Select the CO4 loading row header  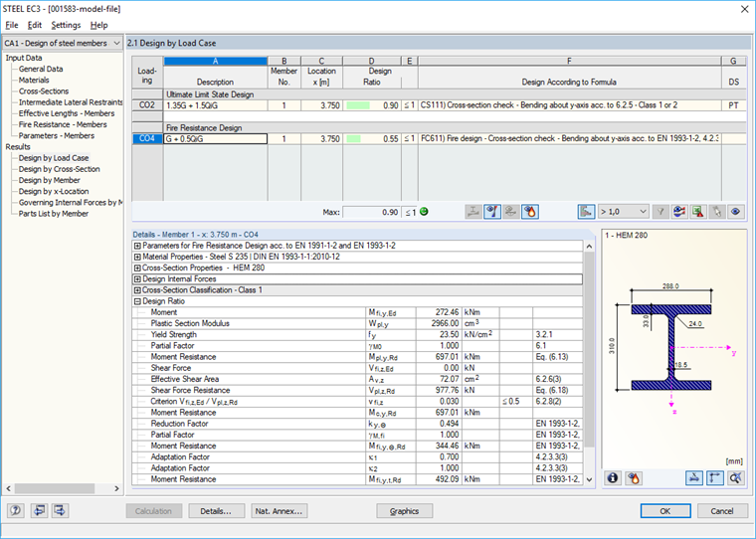pos(147,139)
